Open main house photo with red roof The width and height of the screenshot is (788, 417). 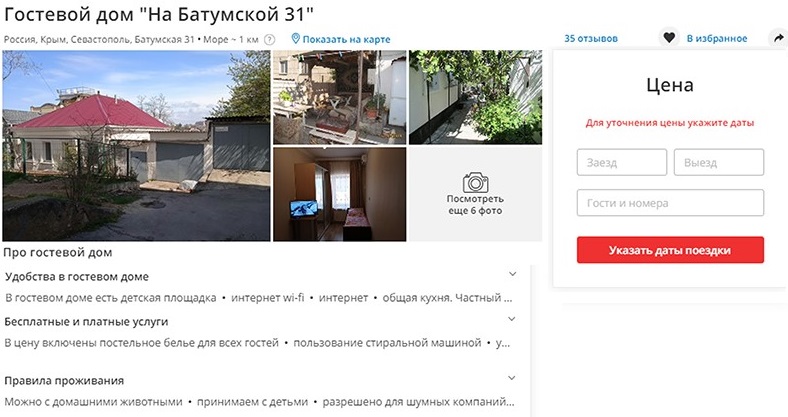pyautogui.click(x=136, y=146)
